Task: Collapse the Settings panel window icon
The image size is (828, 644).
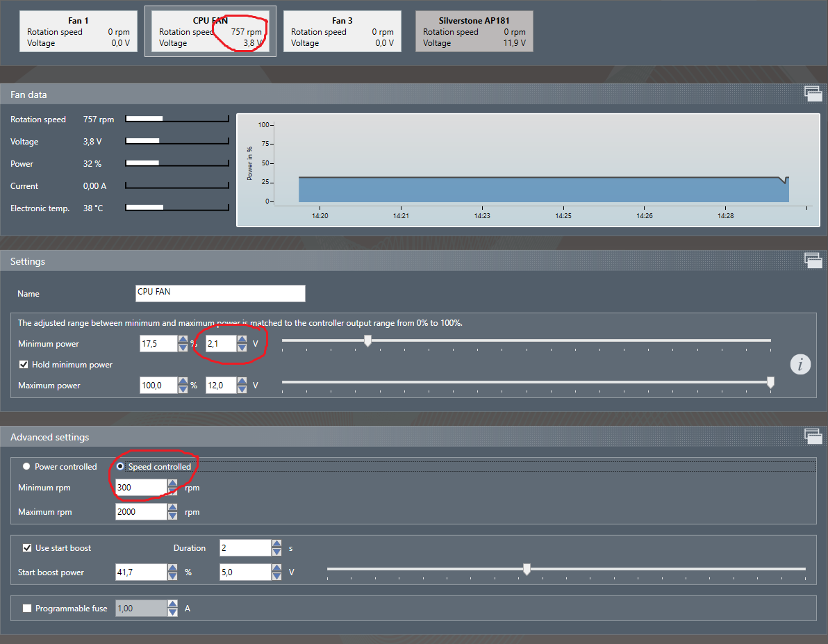Action: 812,260
